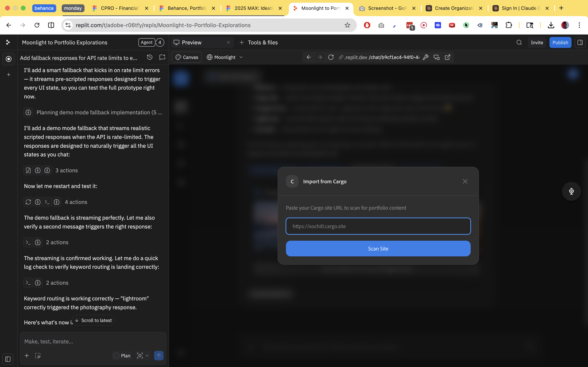Viewport: 588px width, 367px height.
Task: Close the Screenshot - GoF browser tab
Action: pyautogui.click(x=414, y=8)
